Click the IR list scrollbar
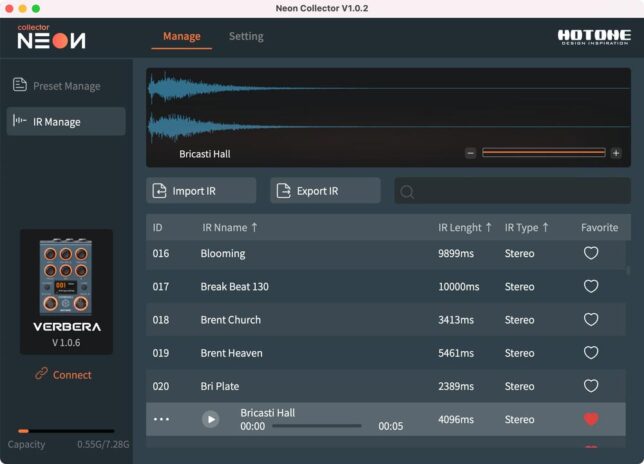 pos(628,270)
